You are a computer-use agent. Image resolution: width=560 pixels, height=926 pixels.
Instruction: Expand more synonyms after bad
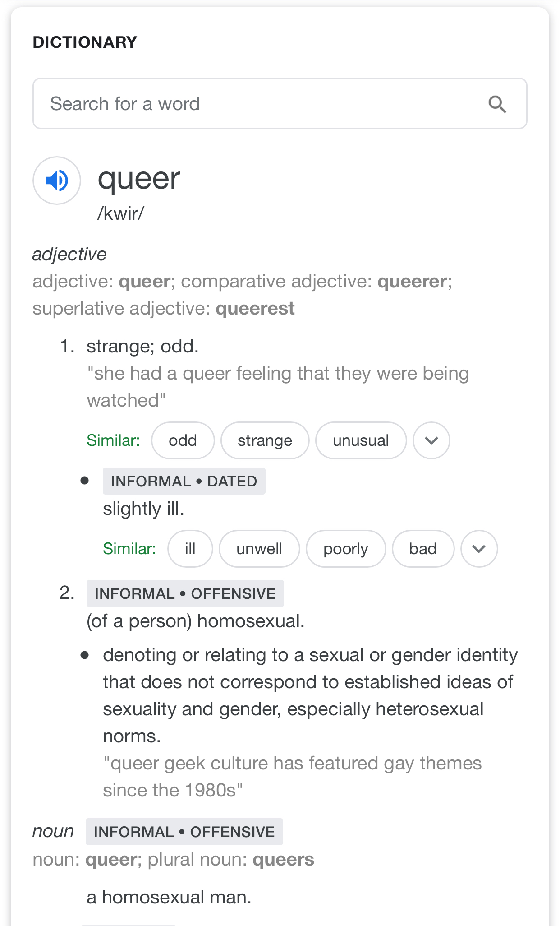click(479, 549)
